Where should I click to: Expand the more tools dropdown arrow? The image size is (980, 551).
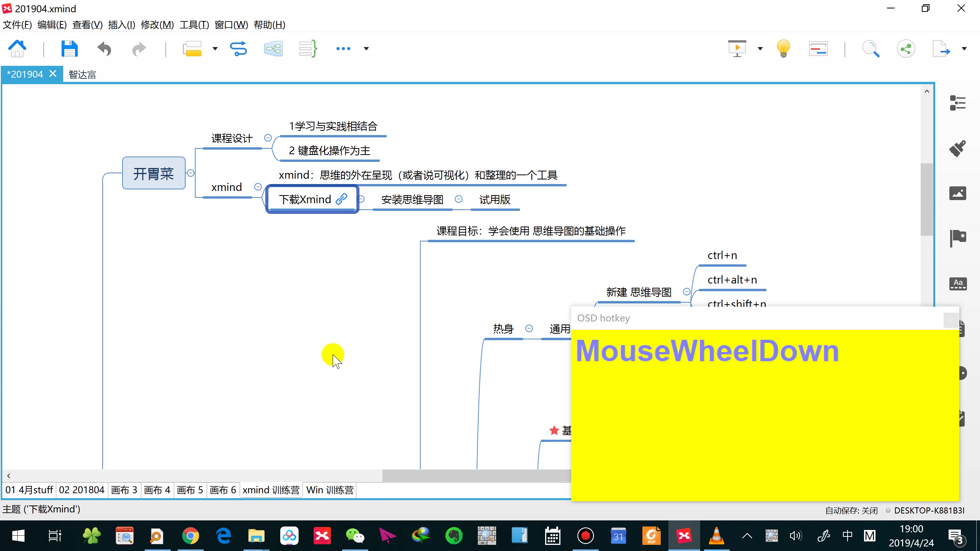tap(366, 49)
